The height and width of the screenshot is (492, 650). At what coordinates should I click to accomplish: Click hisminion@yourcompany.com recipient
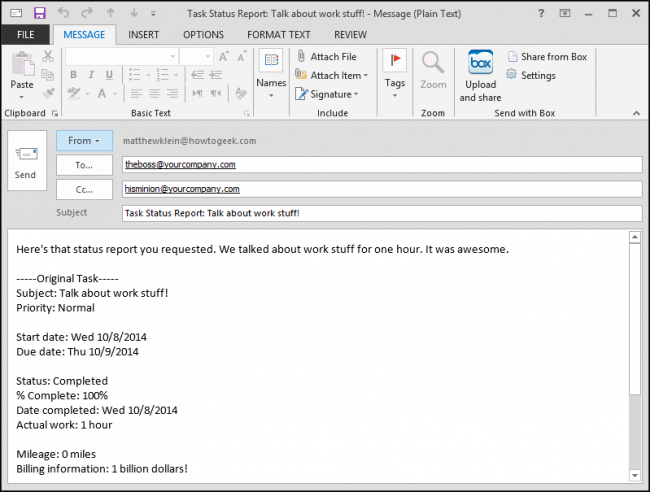(x=182, y=189)
